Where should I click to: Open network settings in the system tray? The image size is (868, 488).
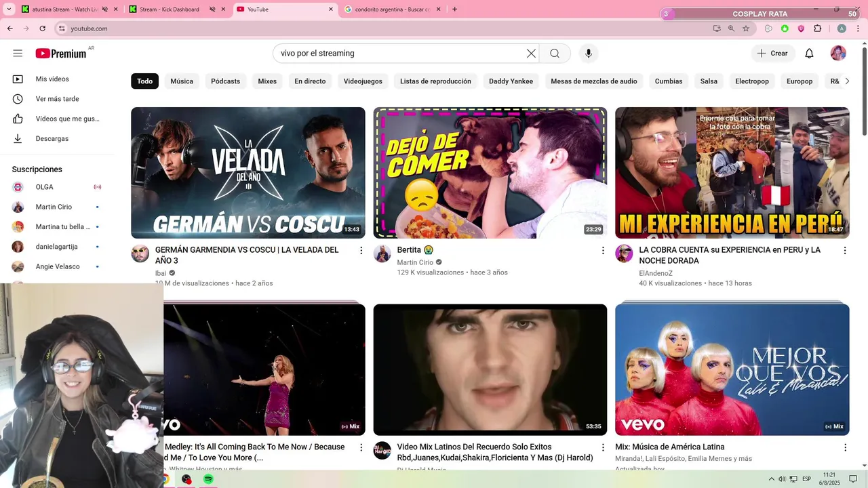click(793, 479)
